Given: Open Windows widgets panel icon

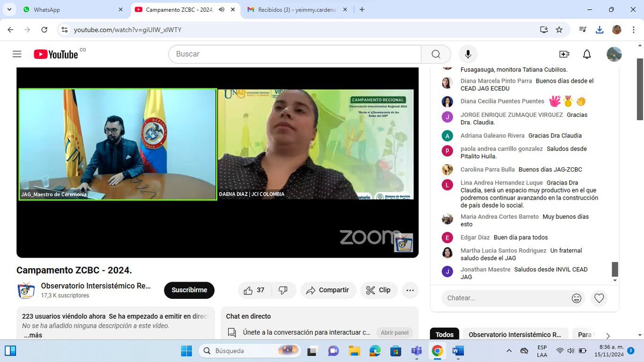Looking at the screenshot, I should (10, 351).
